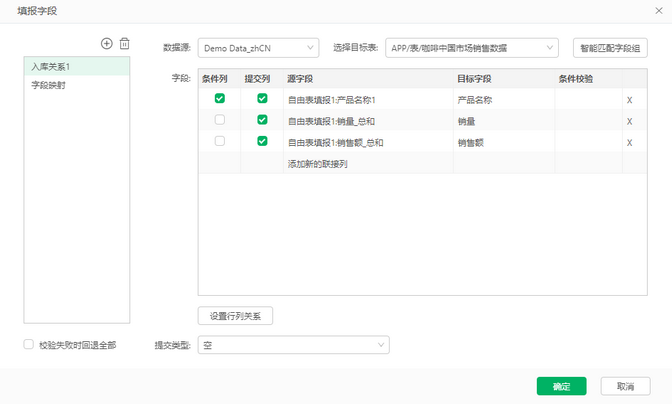Click 添加新的联接列 to add row
672x404 pixels.
(x=317, y=163)
